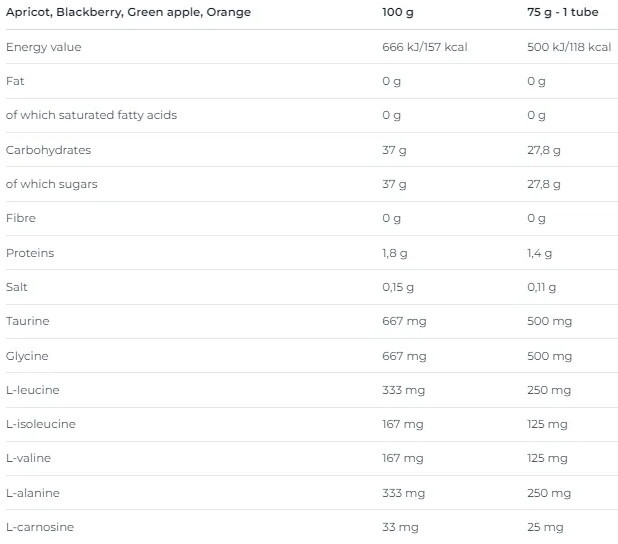Select the "L-leucine" row label
618x544 pixels.
pyautogui.click(x=32, y=390)
